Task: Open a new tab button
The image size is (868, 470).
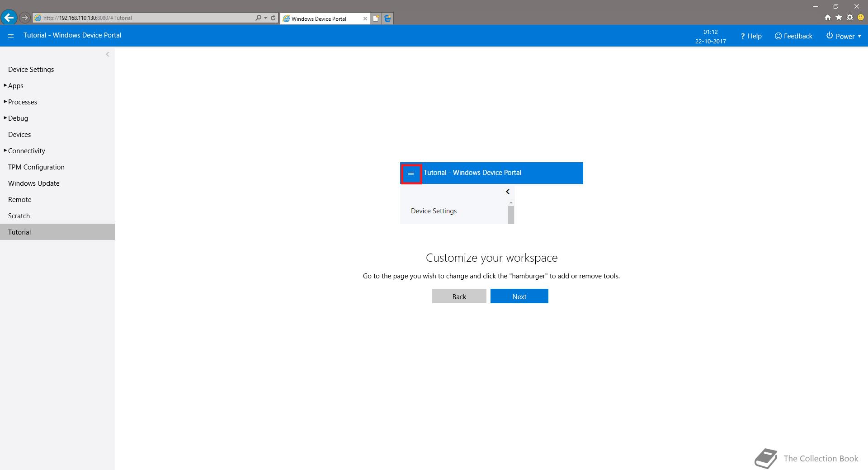Action: point(376,19)
